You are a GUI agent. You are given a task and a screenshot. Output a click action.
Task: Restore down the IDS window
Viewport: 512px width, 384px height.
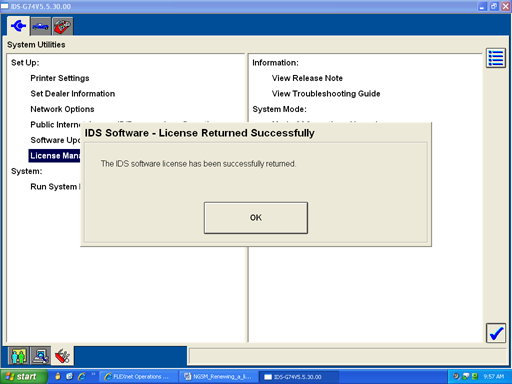pos(494,6)
